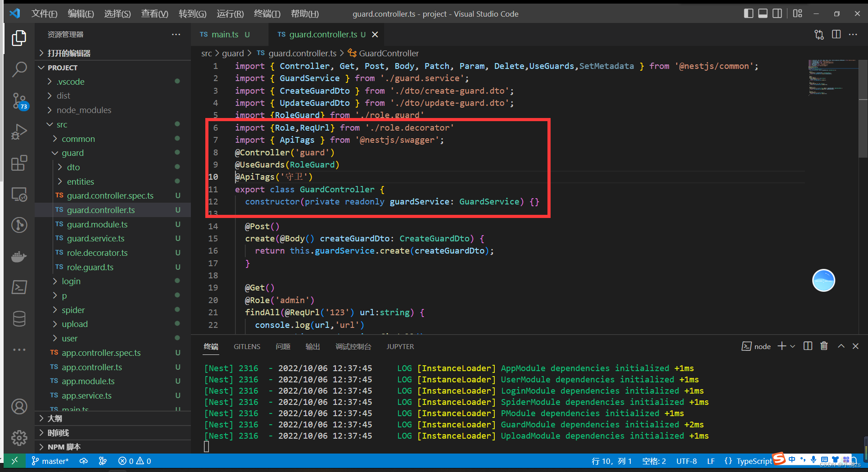Open the terminal-style activity bar icon
This screenshot has height=472, width=868.
(19, 287)
